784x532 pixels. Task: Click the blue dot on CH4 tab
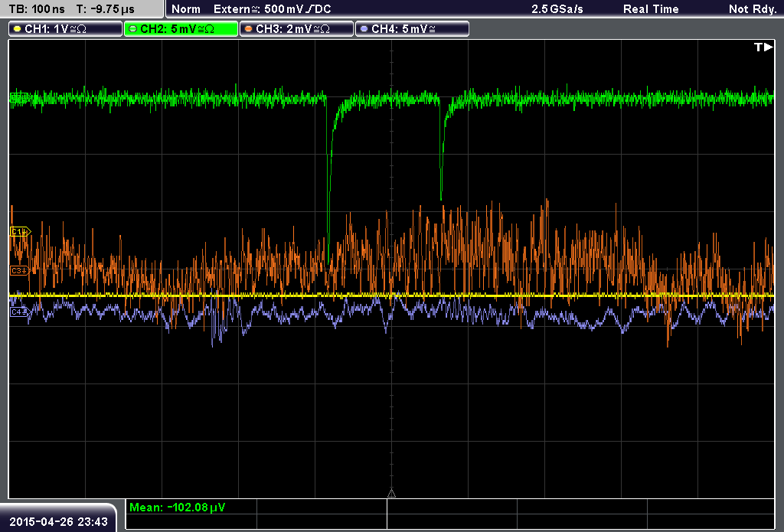364,29
